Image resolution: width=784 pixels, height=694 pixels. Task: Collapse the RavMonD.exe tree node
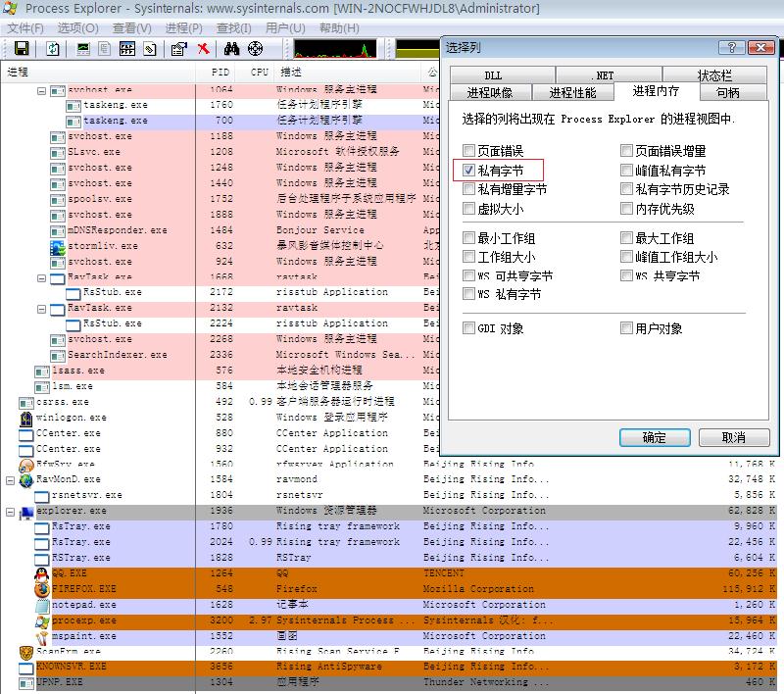coord(10,480)
